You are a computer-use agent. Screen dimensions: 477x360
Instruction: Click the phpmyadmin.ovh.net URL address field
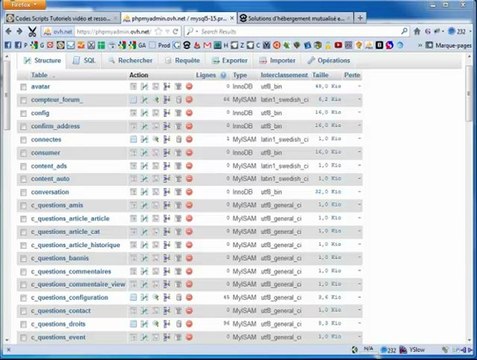click(115, 32)
